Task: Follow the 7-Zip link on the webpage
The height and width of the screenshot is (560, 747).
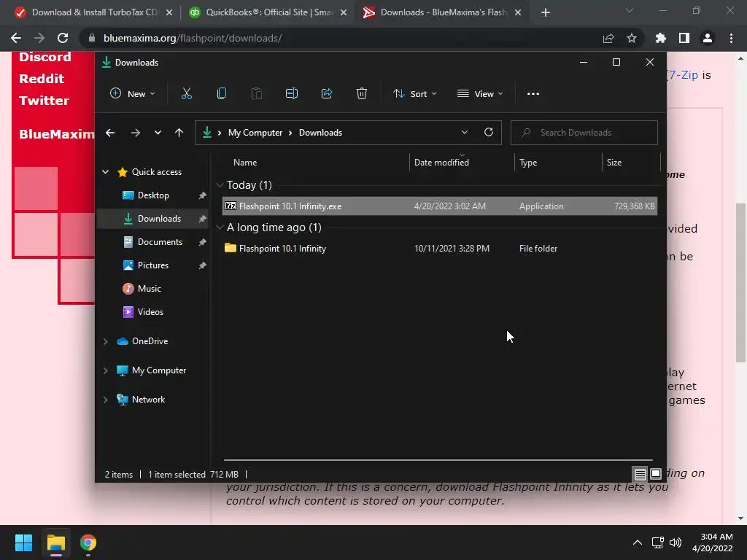Action: coord(683,75)
